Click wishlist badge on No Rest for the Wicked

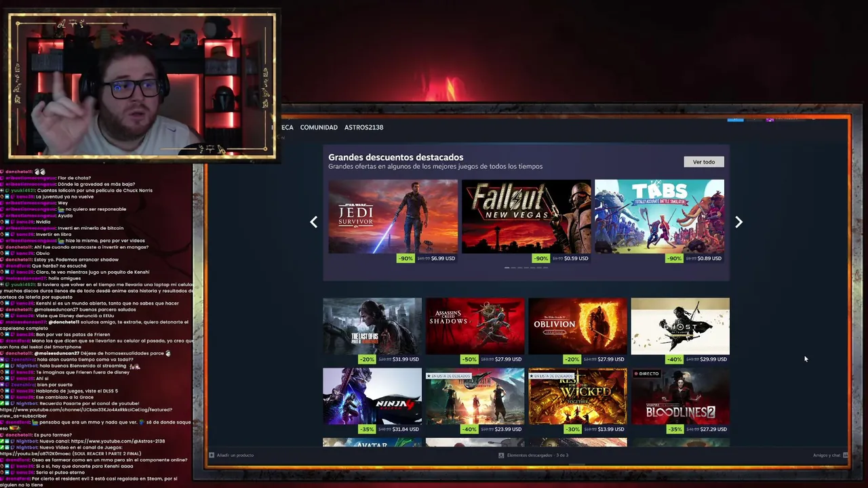(x=551, y=375)
